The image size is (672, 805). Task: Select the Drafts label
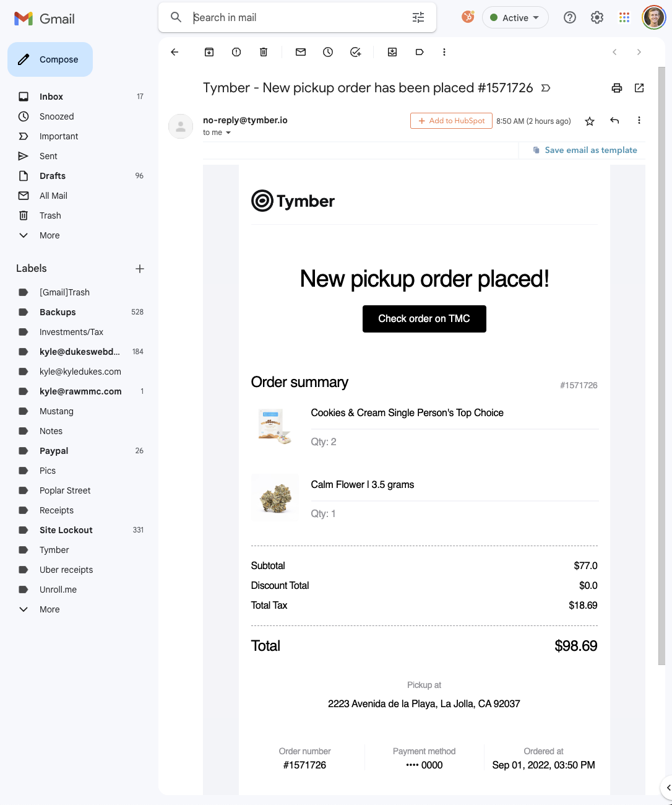(x=53, y=175)
